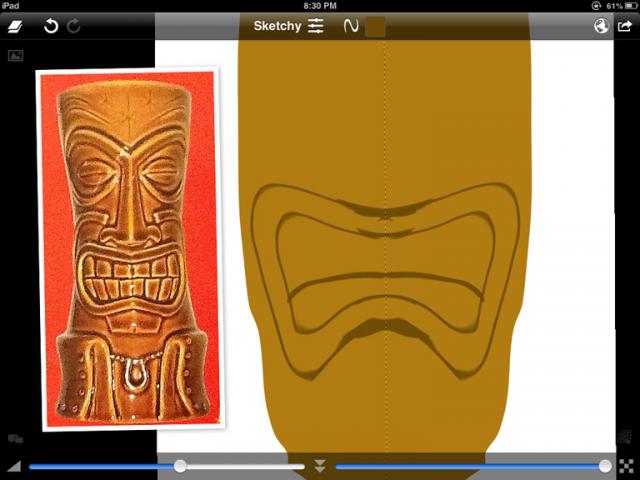Redo the undone stroke
The image size is (640, 480).
click(x=74, y=26)
